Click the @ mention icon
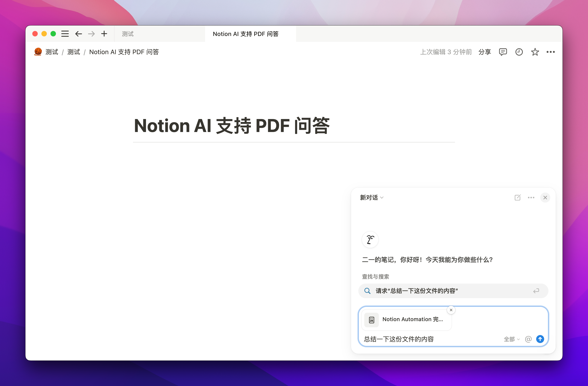The height and width of the screenshot is (386, 588). coord(528,339)
